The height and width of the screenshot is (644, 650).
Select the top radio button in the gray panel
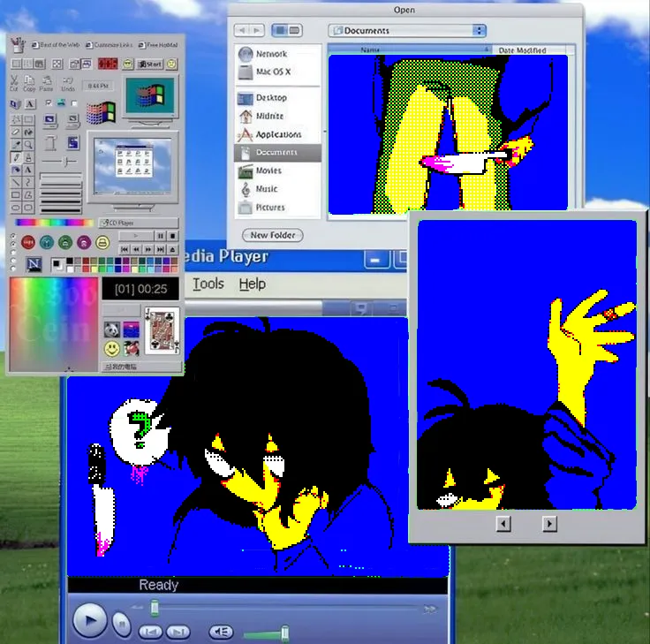pyautogui.click(x=13, y=236)
